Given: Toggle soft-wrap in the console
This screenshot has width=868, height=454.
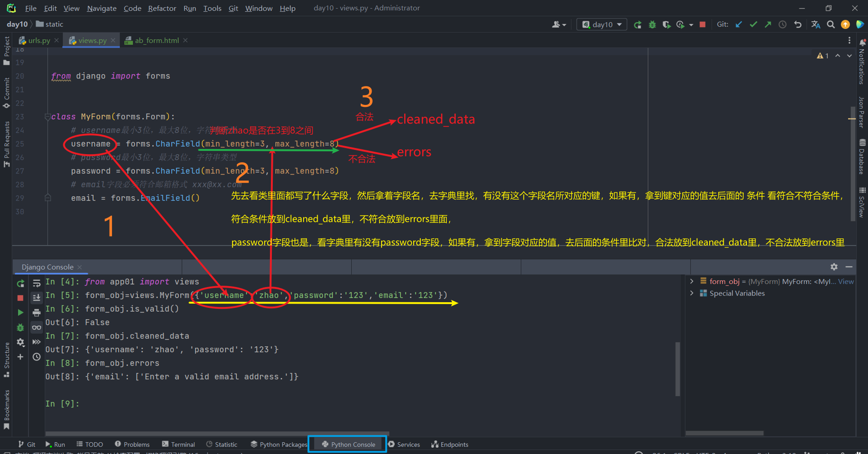Looking at the screenshot, I should pyautogui.click(x=36, y=284).
